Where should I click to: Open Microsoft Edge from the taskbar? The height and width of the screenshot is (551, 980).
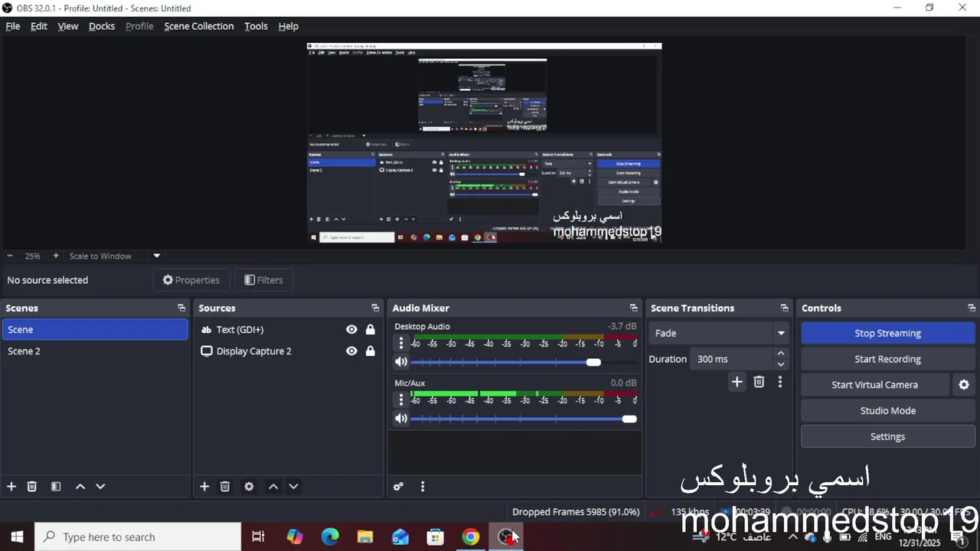click(x=330, y=537)
